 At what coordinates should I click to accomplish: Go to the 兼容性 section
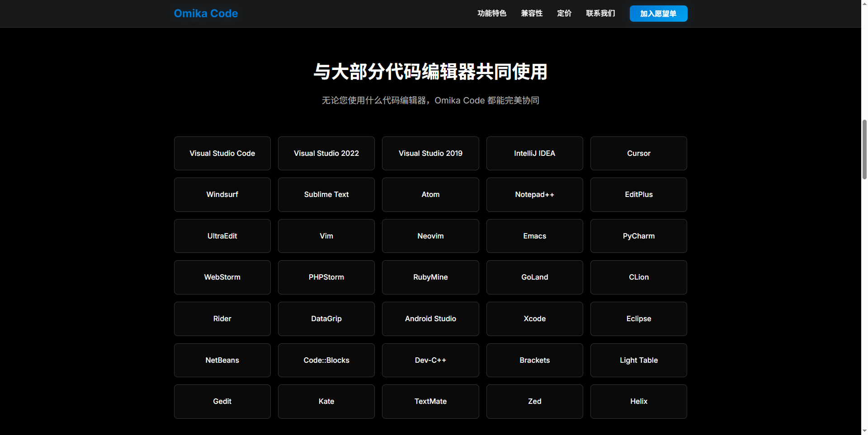tap(532, 14)
